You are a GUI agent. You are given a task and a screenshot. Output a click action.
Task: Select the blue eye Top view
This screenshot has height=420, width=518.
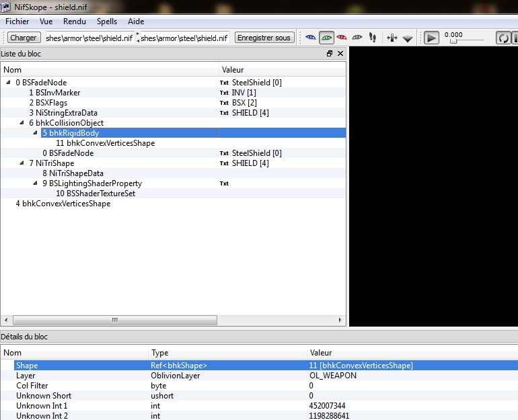click(310, 38)
